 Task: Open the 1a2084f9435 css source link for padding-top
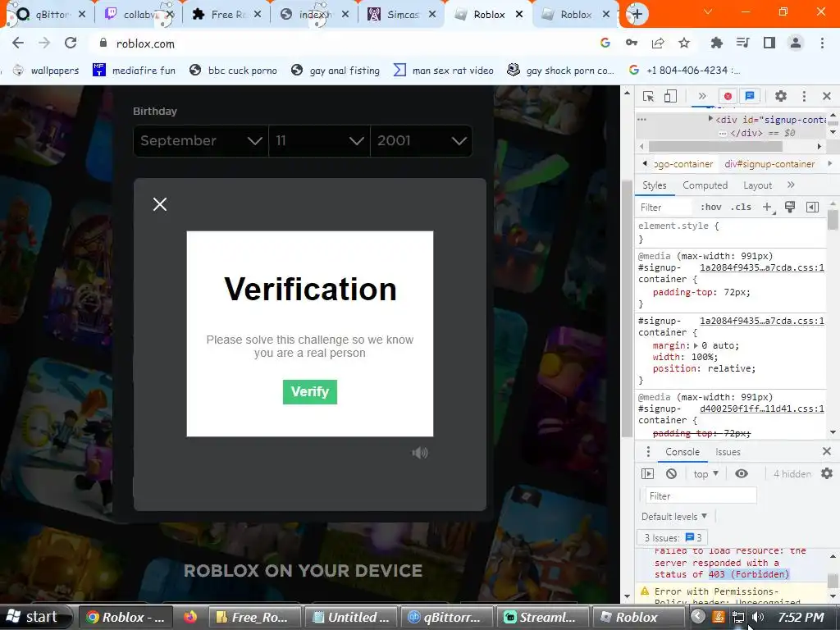[762, 267]
